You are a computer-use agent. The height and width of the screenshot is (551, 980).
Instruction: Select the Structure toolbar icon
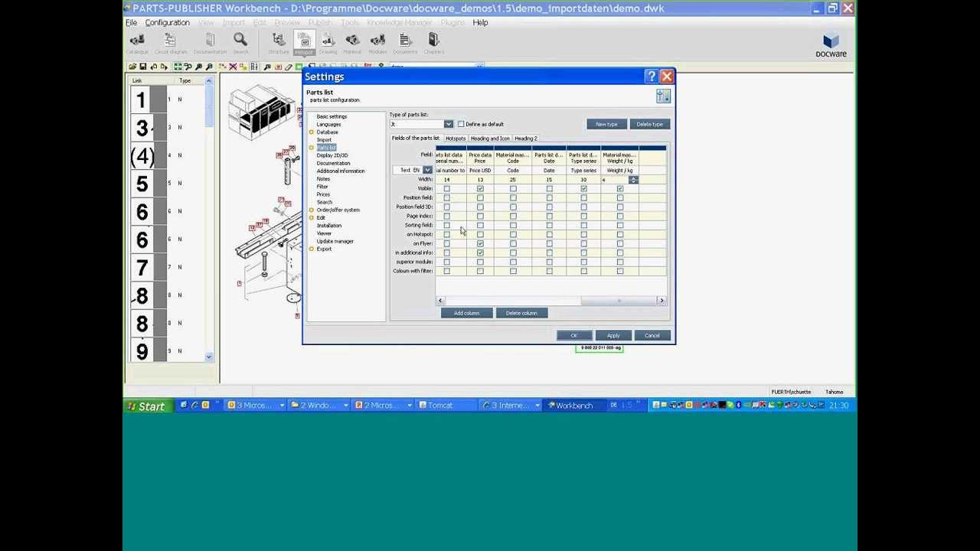(x=279, y=44)
